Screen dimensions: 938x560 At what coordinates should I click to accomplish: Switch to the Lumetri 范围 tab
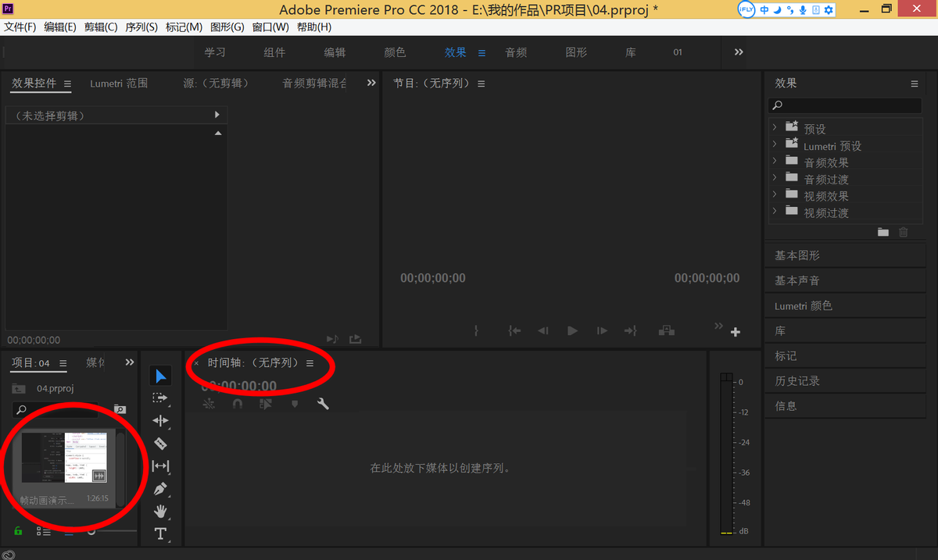[x=119, y=83]
